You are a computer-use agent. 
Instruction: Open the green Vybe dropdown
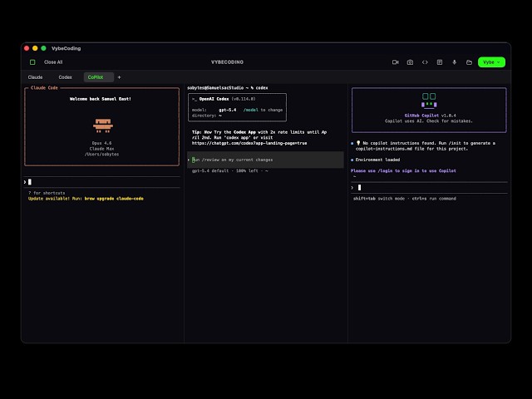click(x=491, y=62)
